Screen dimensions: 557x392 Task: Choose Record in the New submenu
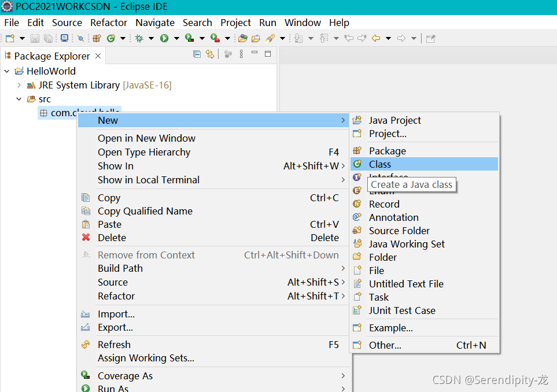coord(424,204)
